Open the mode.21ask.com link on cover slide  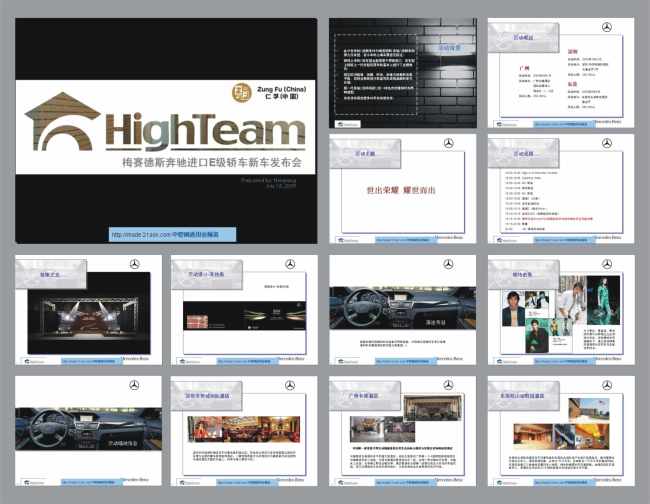click(x=172, y=234)
